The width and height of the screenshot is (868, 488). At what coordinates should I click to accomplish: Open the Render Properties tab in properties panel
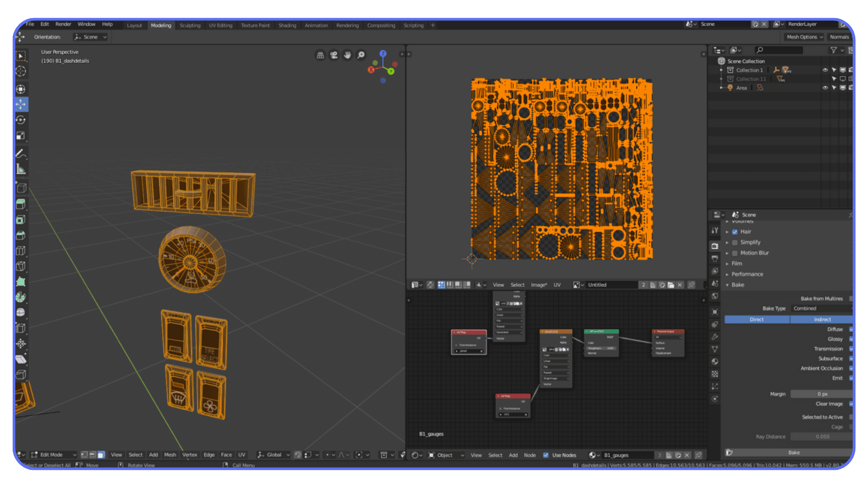coord(715,246)
